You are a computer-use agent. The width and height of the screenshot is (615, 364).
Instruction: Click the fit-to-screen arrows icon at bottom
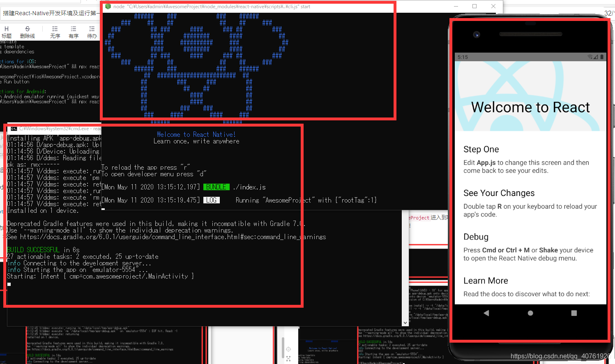tap(288, 359)
